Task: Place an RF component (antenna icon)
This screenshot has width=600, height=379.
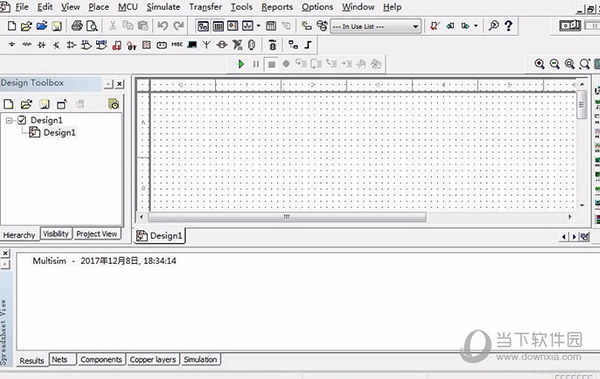Action: click(x=207, y=45)
